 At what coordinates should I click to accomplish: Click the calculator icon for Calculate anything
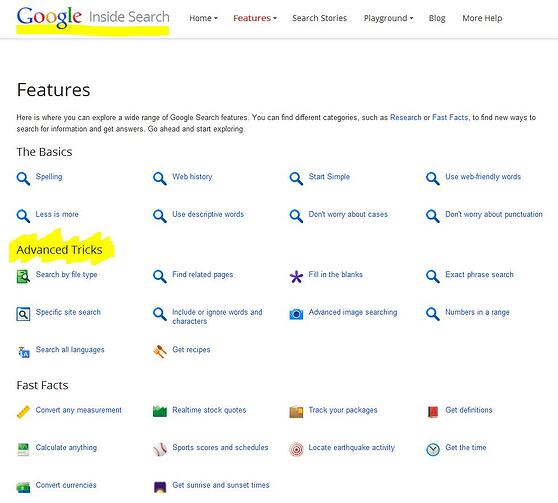23,449
